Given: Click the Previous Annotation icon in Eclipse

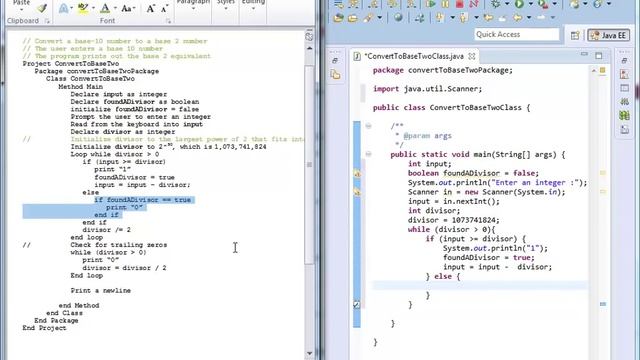Looking at the screenshot, I should pos(464,18).
